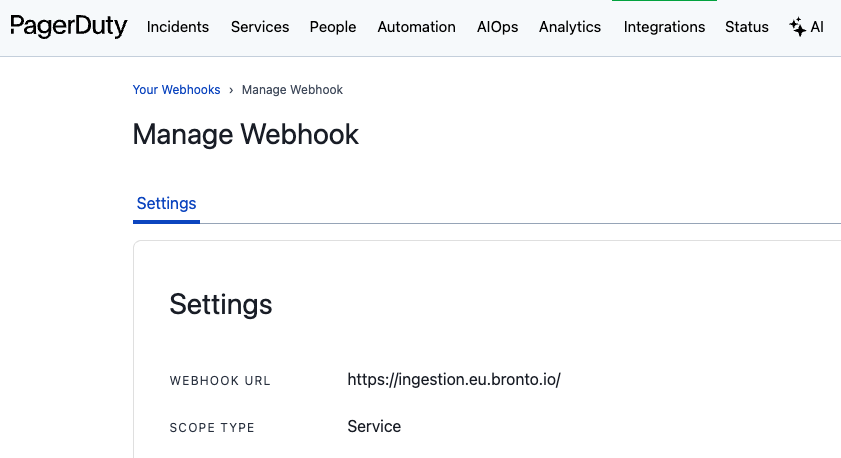Click the SCOPE TYPE field label
841x458 pixels.
(x=212, y=428)
